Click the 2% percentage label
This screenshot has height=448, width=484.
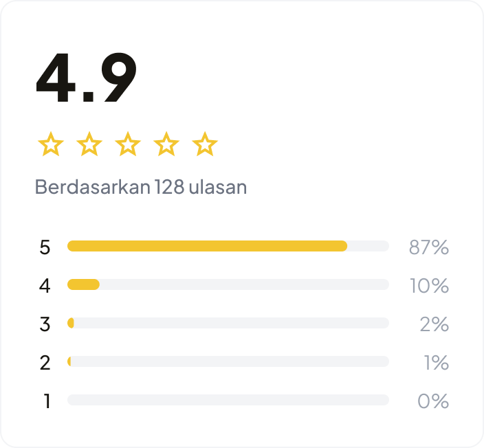click(434, 324)
